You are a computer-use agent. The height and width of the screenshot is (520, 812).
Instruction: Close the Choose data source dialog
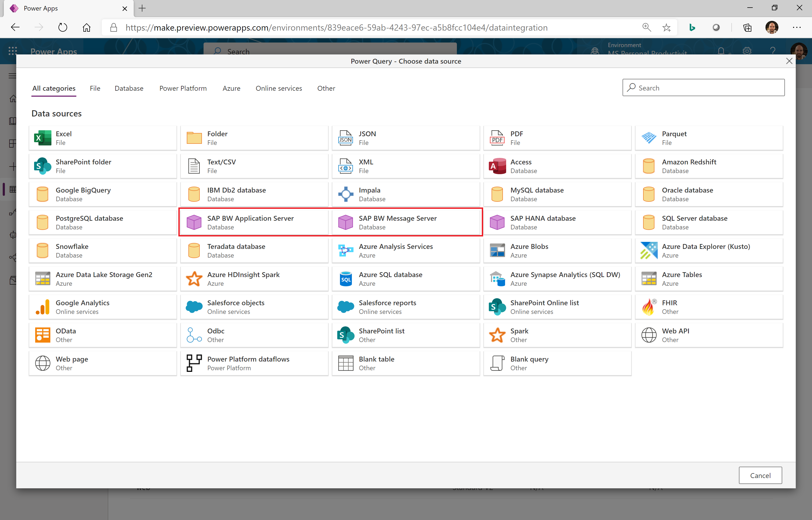click(x=789, y=61)
